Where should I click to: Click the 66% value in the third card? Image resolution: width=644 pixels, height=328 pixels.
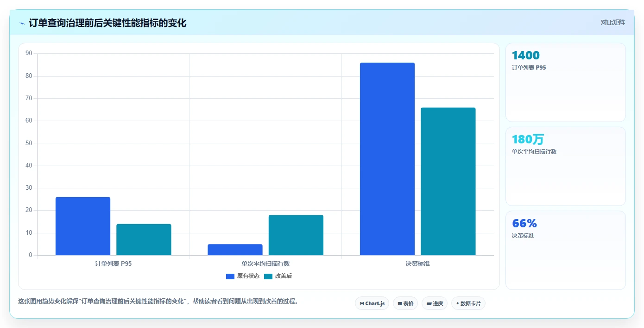pos(524,223)
